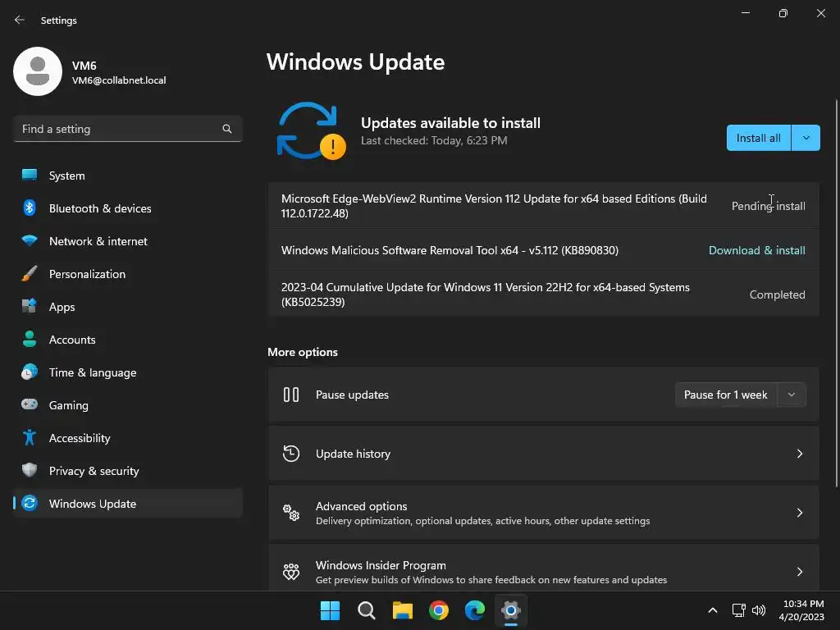This screenshot has height=630, width=840.
Task: Open Update history row
Action: click(x=543, y=454)
